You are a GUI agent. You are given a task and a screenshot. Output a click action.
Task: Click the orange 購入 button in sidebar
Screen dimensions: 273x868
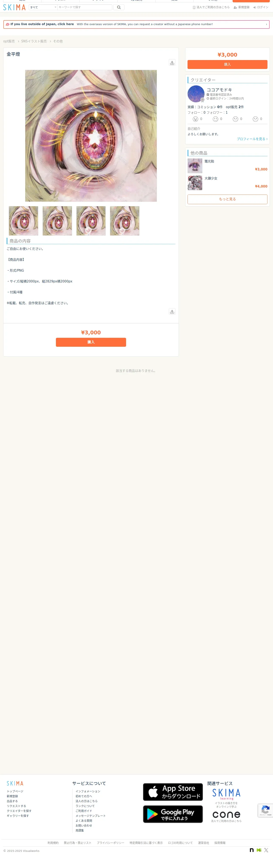[x=227, y=64]
